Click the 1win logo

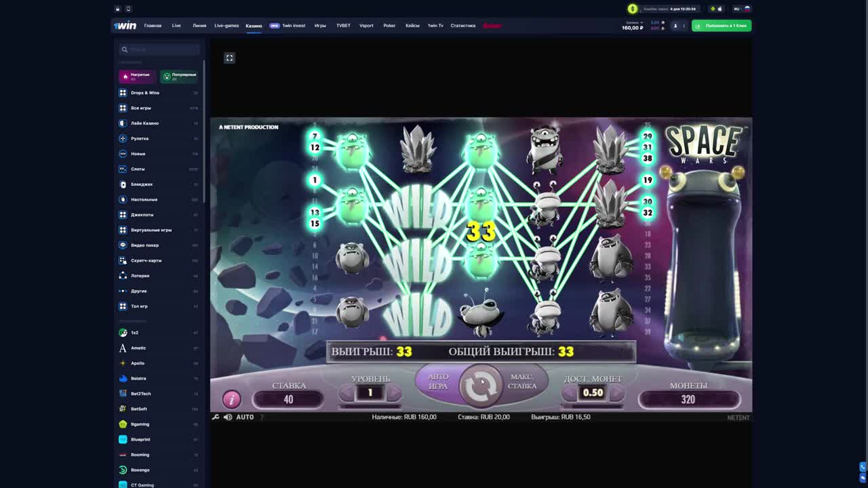tap(125, 26)
